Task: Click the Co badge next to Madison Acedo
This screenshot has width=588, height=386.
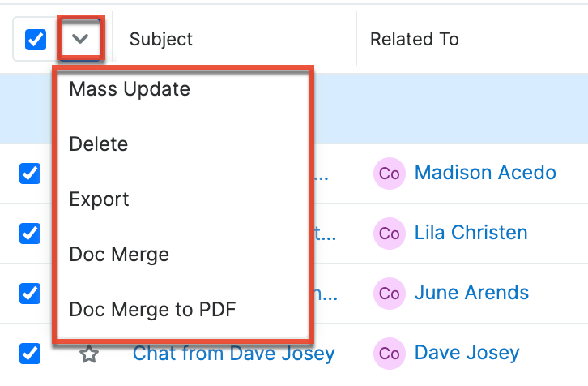Action: [x=390, y=173]
